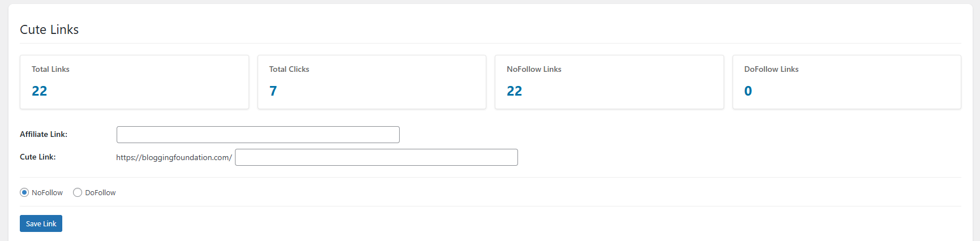
Task: Click the "Affiliate Link:" field label
Action: pos(44,134)
